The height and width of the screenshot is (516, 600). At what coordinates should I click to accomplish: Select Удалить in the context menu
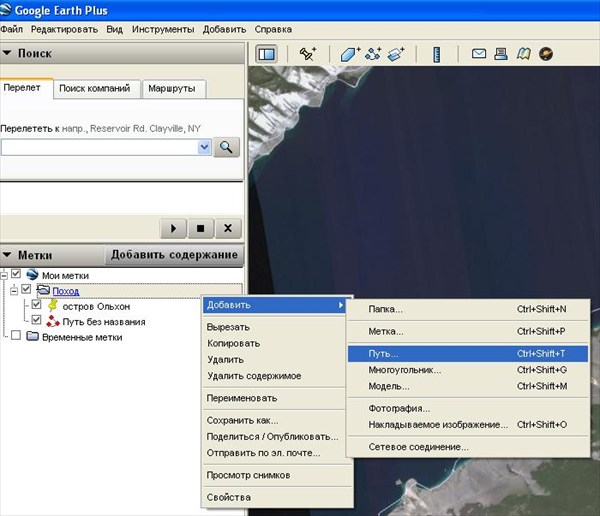tap(274, 360)
